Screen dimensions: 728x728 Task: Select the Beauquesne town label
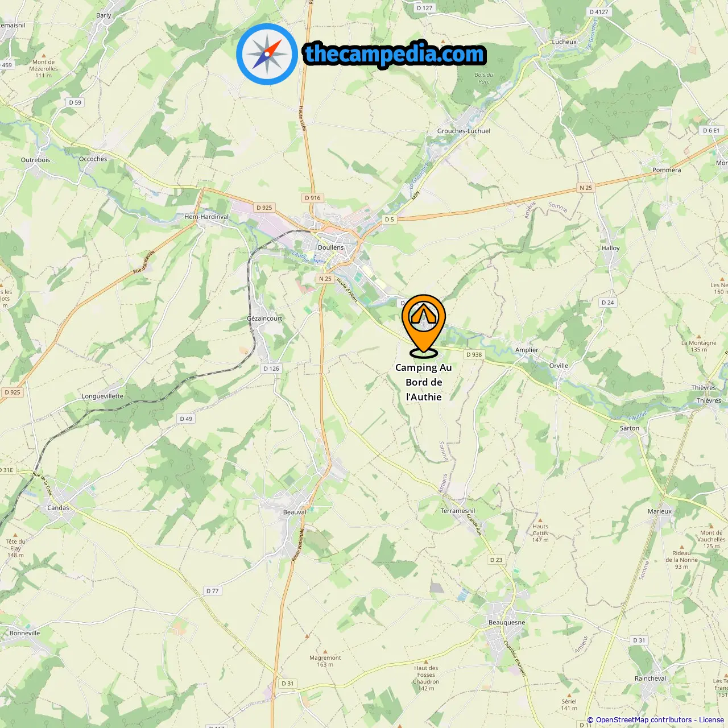tap(507, 622)
